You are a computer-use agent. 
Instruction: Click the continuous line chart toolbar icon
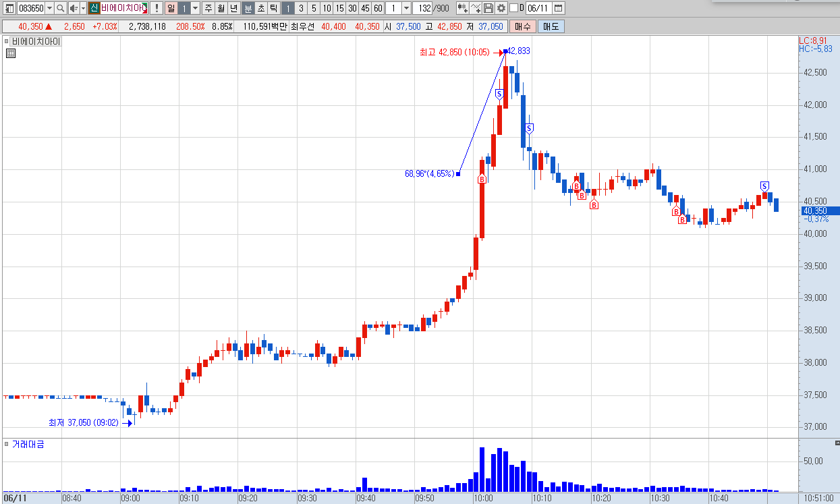click(x=476, y=8)
